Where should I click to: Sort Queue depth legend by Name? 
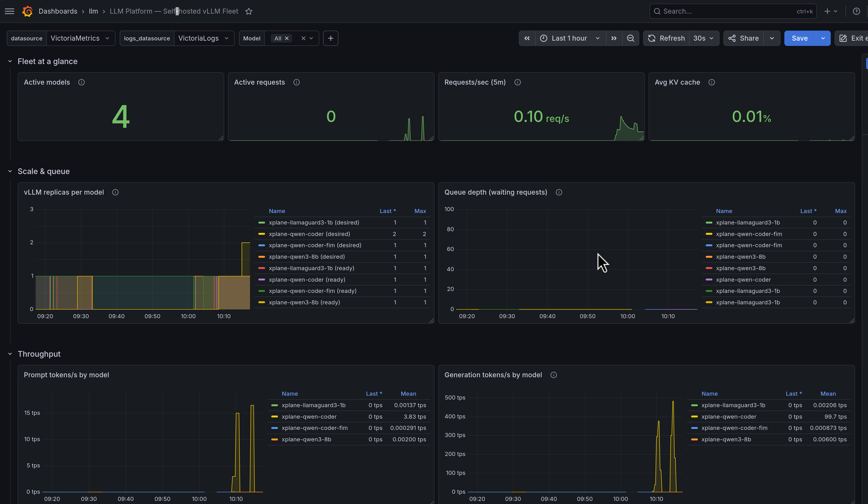(724, 211)
